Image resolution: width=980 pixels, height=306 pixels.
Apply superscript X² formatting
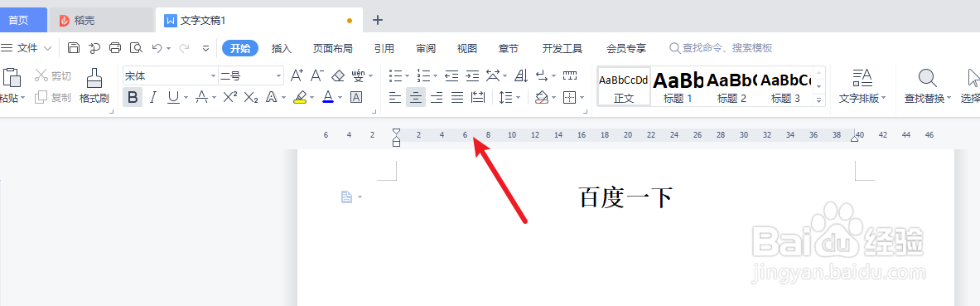coord(230,97)
